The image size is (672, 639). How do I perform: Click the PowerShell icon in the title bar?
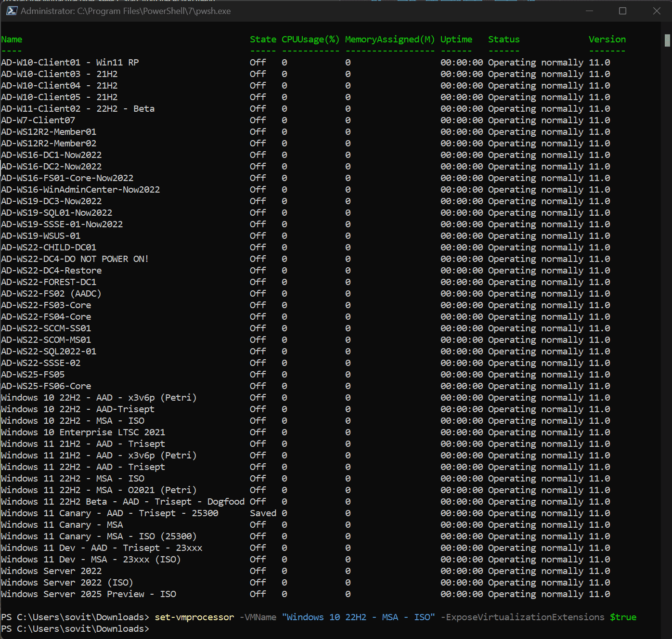click(x=12, y=11)
